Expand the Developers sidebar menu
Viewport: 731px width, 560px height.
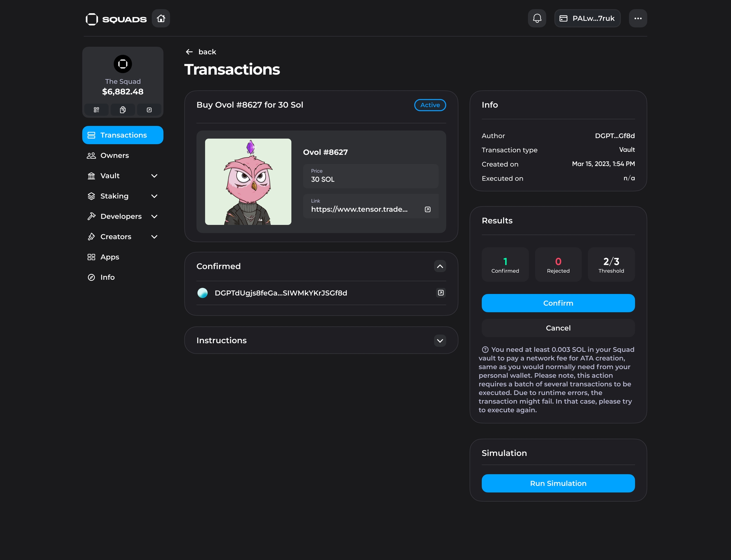point(154,216)
